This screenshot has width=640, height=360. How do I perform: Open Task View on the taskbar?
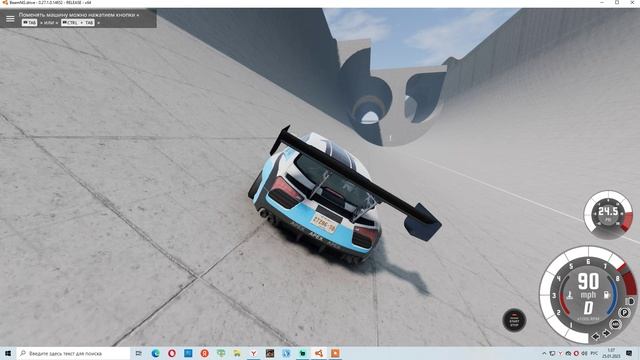coord(139,353)
